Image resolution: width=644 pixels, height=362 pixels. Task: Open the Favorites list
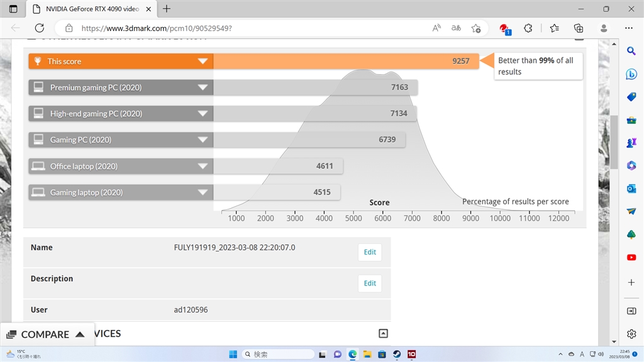coord(555,28)
